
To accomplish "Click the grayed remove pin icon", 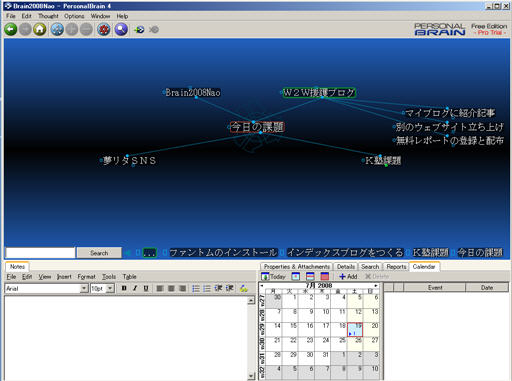I will [154, 30].
